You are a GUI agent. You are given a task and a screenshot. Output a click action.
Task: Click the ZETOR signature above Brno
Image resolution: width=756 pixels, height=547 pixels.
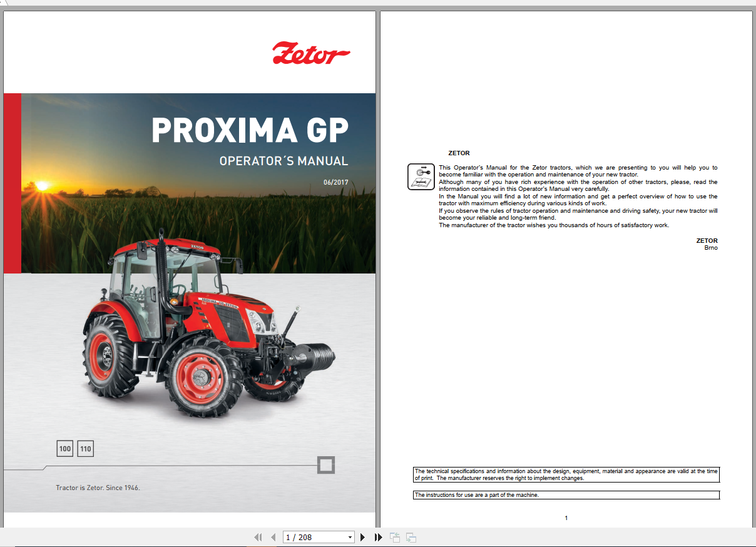coord(707,240)
